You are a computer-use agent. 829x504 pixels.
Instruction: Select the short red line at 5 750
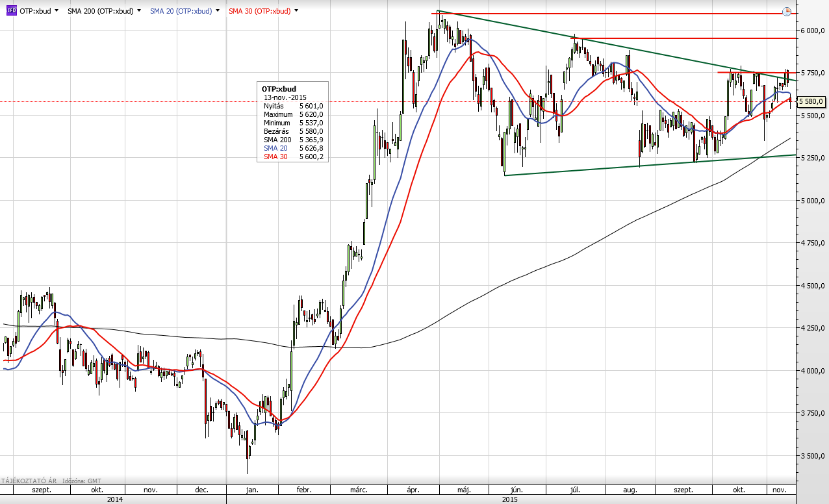tap(757, 72)
